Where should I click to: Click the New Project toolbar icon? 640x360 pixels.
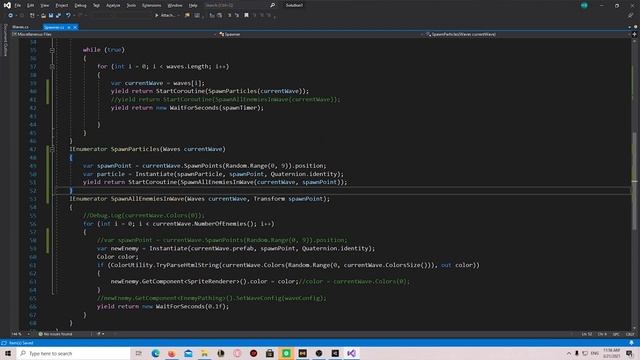[32, 15]
